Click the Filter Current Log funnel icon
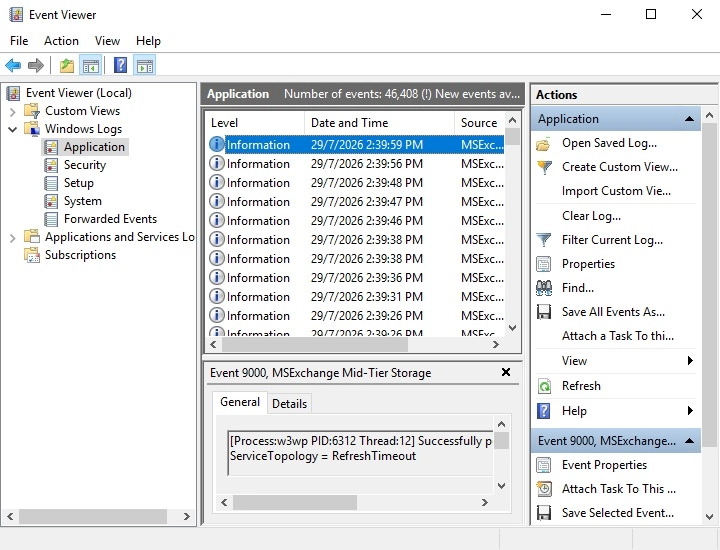Screen dimensions: 720x550 point(544,240)
